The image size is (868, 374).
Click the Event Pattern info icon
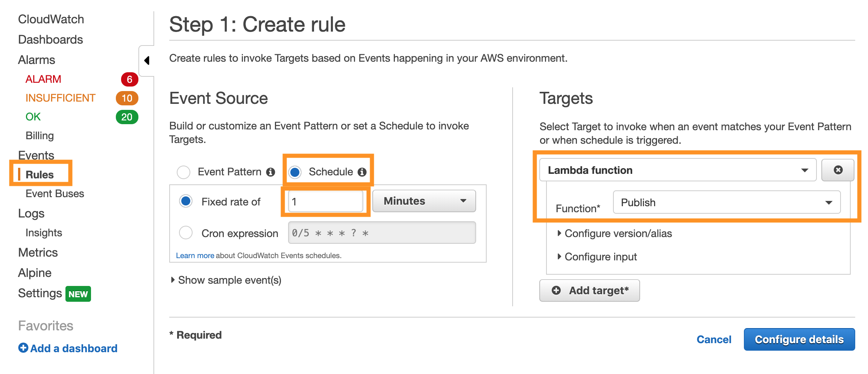(x=270, y=172)
